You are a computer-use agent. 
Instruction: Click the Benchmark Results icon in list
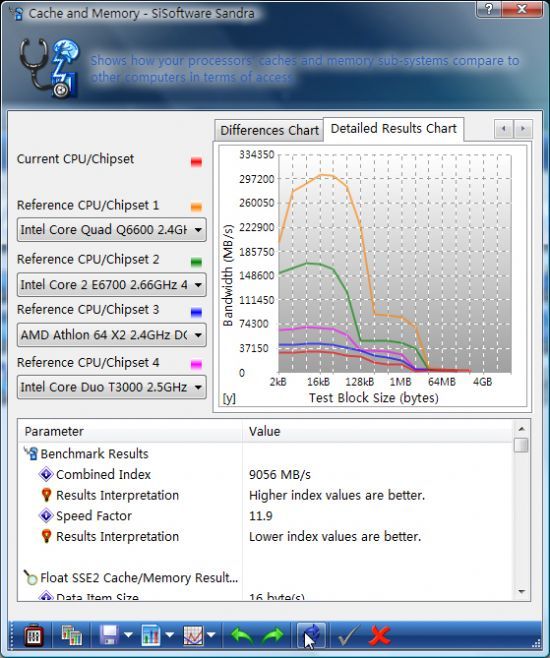[x=31, y=453]
